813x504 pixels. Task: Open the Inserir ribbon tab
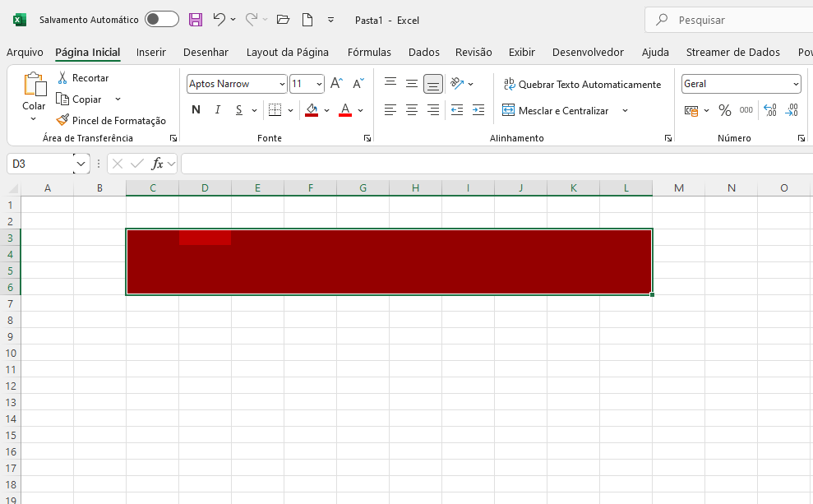151,53
